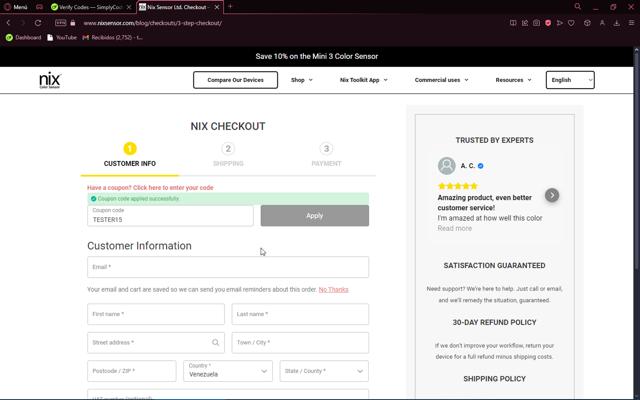Click the Town / City field
The height and width of the screenshot is (400, 640).
(300, 342)
